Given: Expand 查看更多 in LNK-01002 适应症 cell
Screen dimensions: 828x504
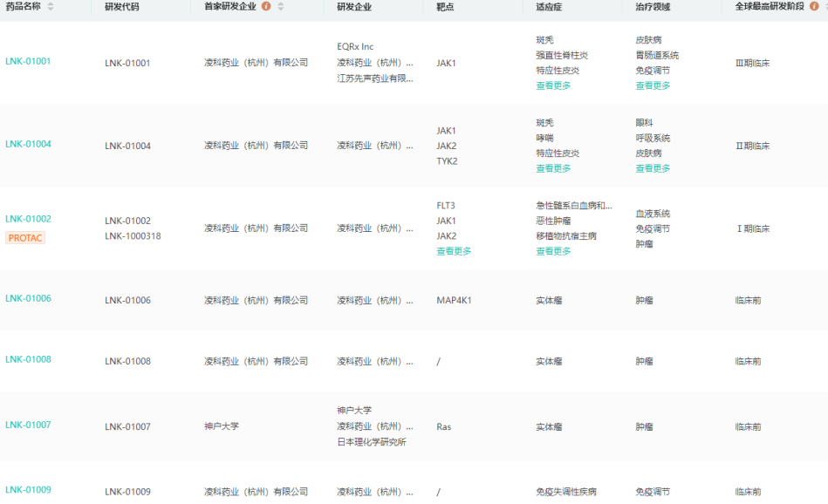Looking at the screenshot, I should point(553,251).
